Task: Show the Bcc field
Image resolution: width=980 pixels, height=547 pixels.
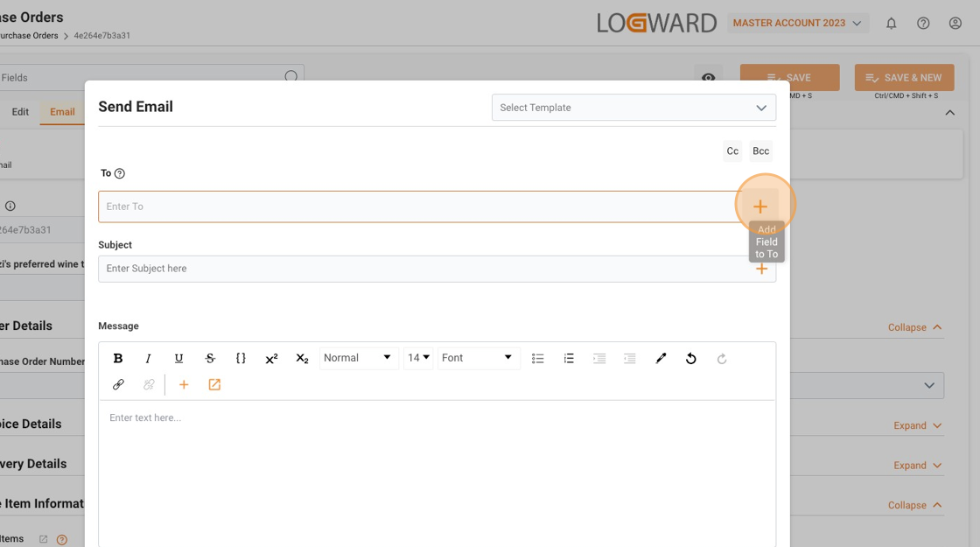Action: [760, 151]
